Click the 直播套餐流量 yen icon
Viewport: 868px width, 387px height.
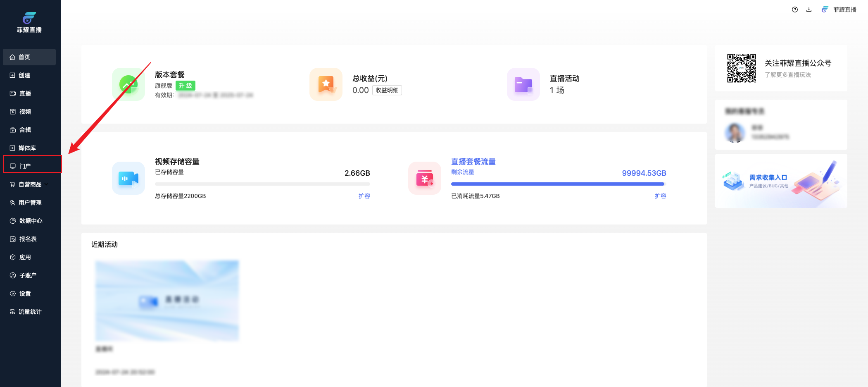(x=425, y=178)
